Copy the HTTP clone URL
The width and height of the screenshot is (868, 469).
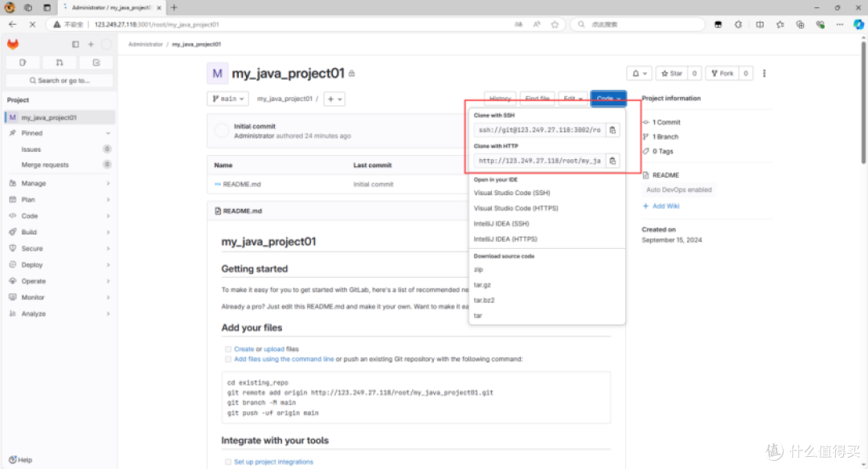[x=612, y=161]
